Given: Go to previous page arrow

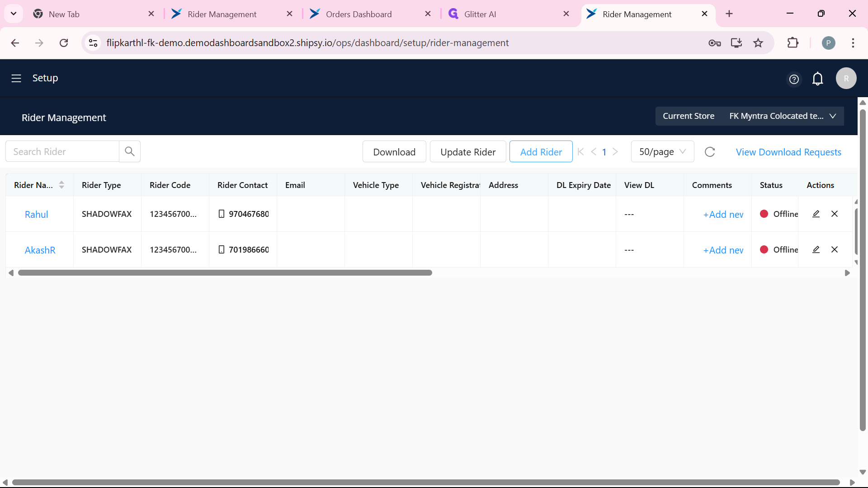Looking at the screenshot, I should tap(594, 152).
